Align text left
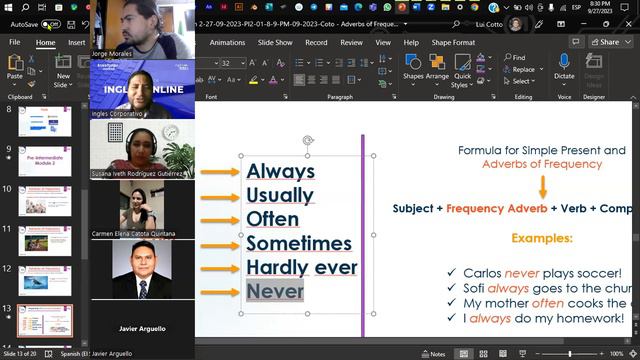This screenshot has height=360, width=640. (x=299, y=80)
